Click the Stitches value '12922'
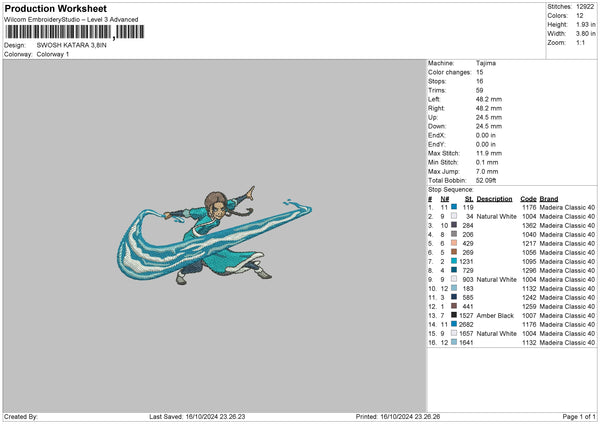Viewport: 600px width, 424px height. (x=585, y=7)
